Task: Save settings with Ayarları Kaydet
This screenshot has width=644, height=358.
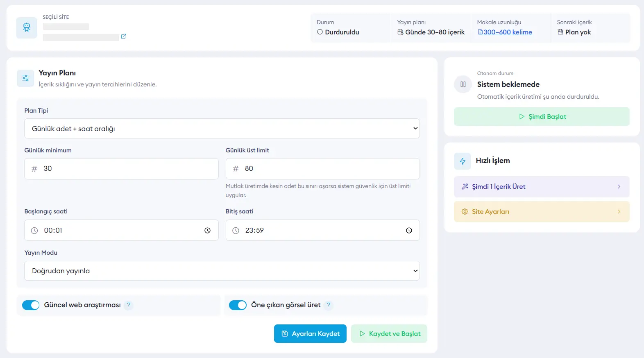Action: click(310, 334)
